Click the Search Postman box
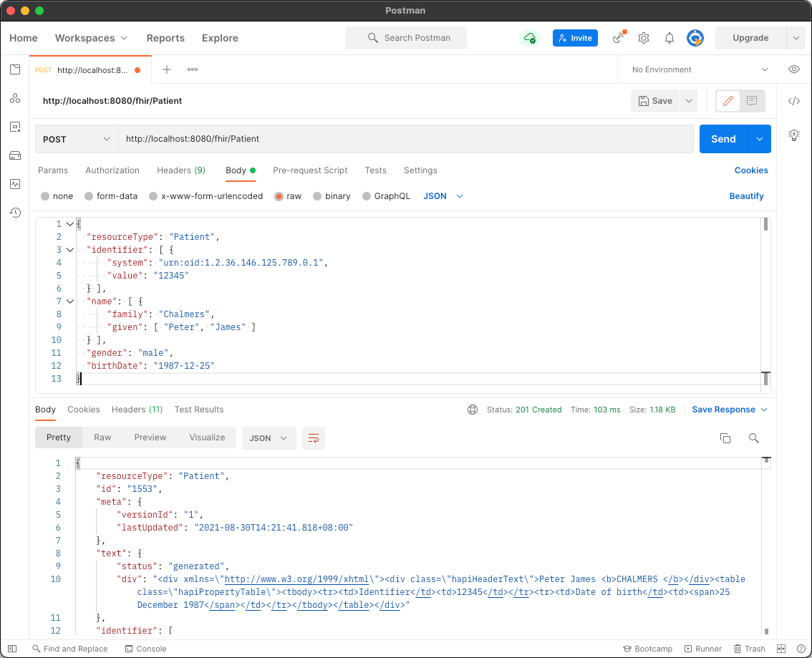This screenshot has width=812, height=658. tap(406, 38)
